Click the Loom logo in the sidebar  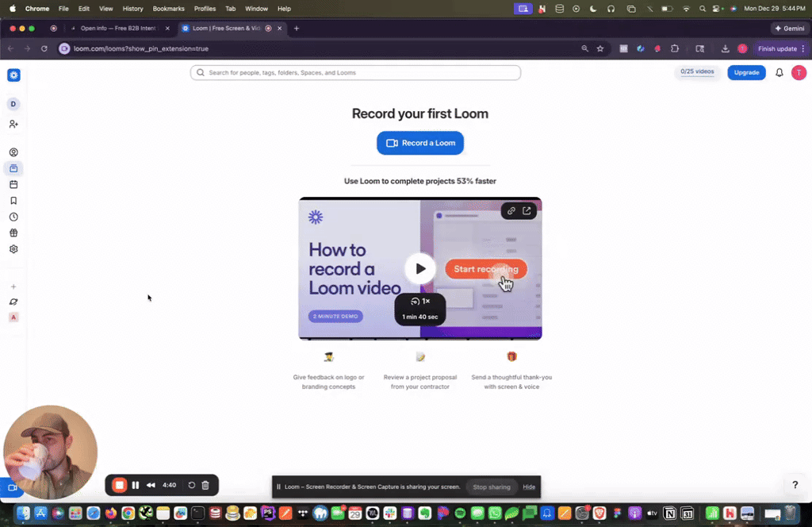coord(13,75)
